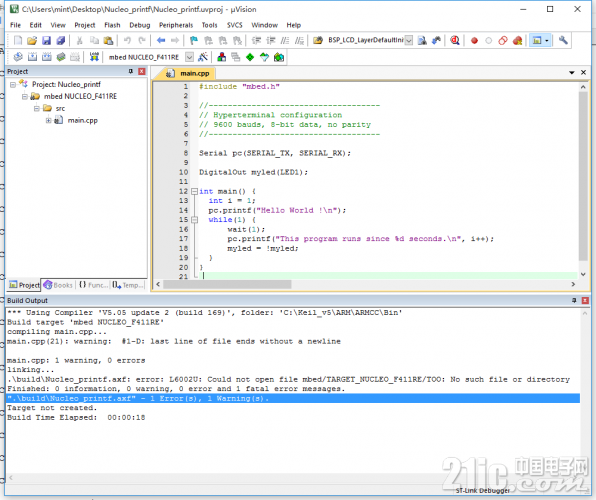The image size is (596, 500).
Task: Pin the Build Output panel
Action: pos(574,301)
